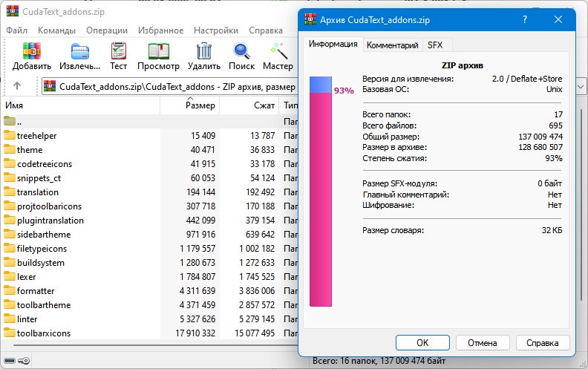Open the Справка menu in menu bar

(266, 30)
